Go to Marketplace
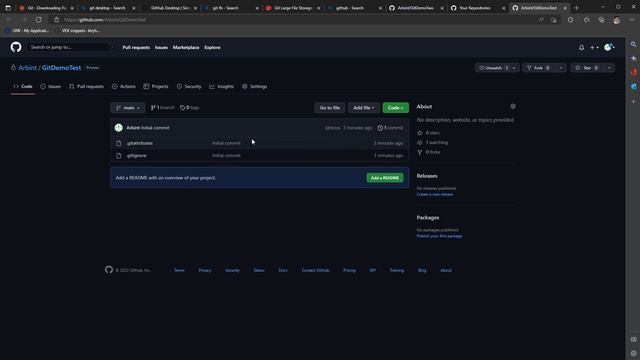Image resolution: width=640 pixels, height=360 pixels. pos(186,47)
